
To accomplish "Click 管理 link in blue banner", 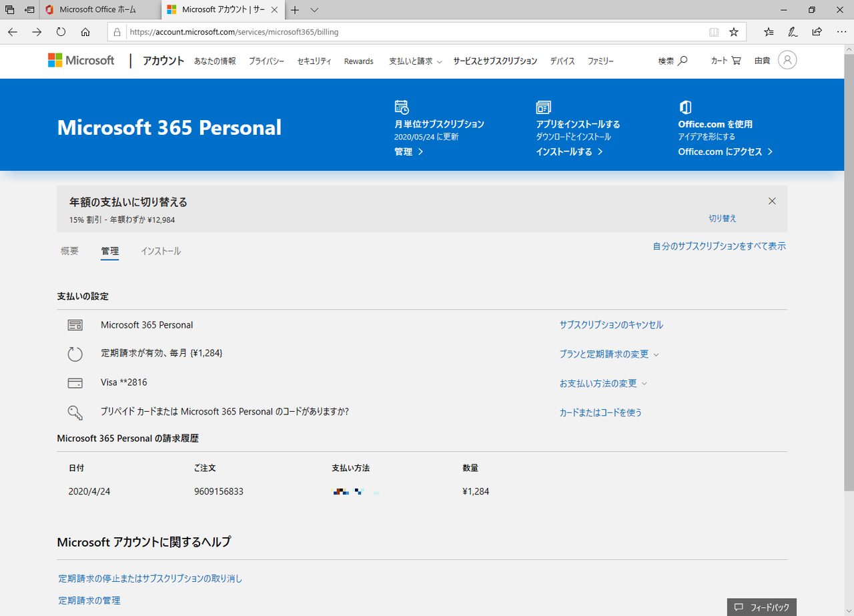I will click(408, 152).
